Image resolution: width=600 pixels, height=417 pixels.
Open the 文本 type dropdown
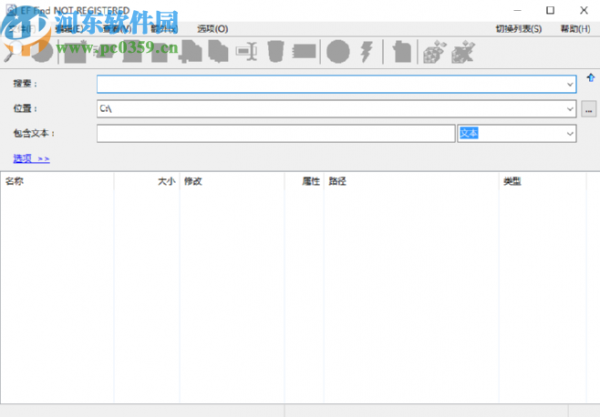point(570,133)
